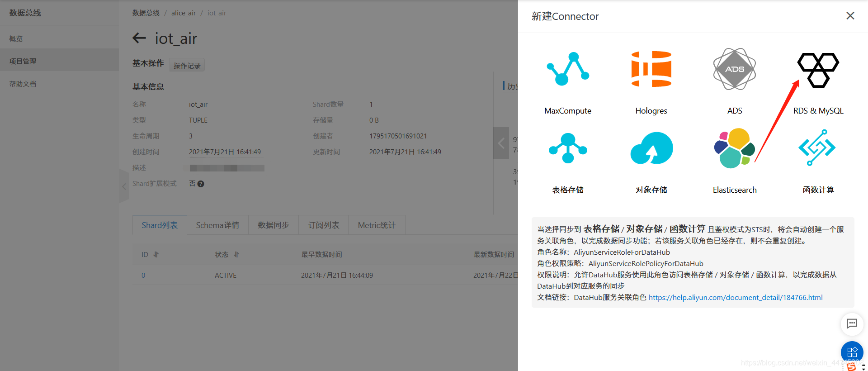Image resolution: width=868 pixels, height=371 pixels.
Task: Click the back arrow beside iot_air
Action: pos(139,38)
